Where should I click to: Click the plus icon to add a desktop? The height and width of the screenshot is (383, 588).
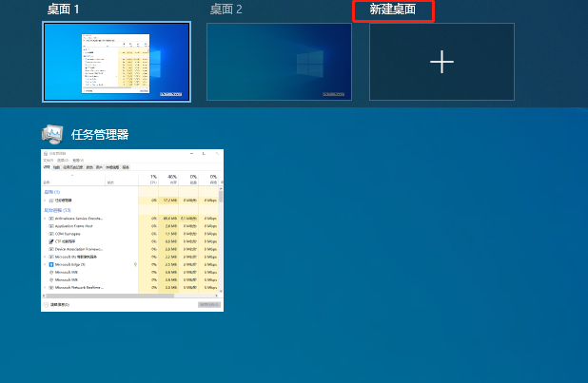point(441,62)
